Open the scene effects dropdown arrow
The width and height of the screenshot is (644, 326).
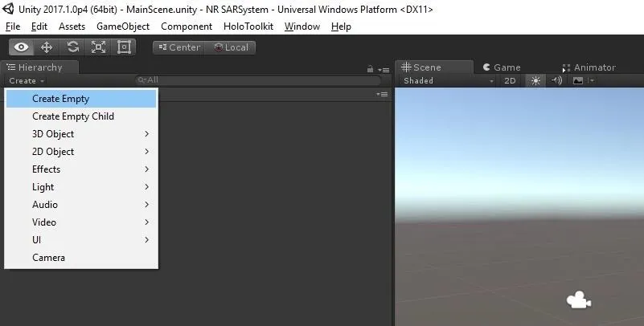point(591,80)
